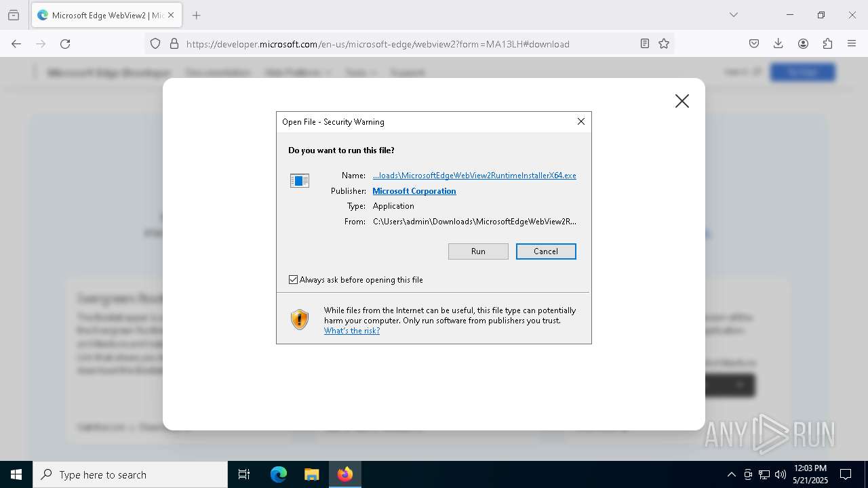Viewport: 868px width, 488px height.
Task: Close the white web page modal overlay
Action: click(x=682, y=101)
